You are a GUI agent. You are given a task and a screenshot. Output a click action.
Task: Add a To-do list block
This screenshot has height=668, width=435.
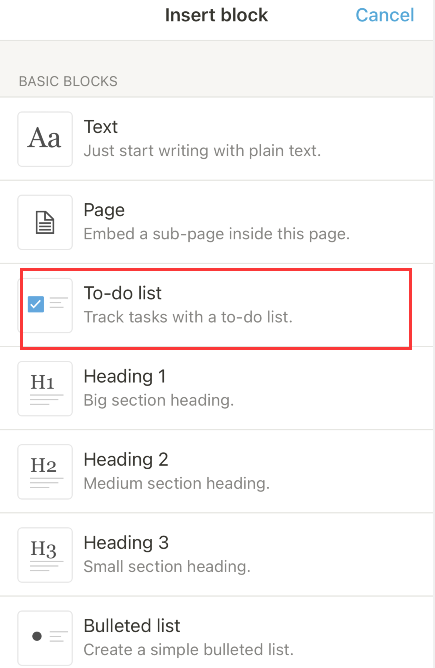pyautogui.click(x=217, y=305)
